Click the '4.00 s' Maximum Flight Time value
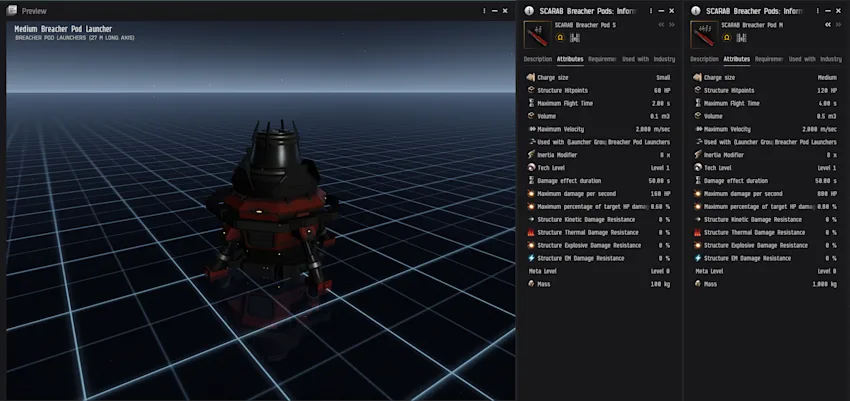This screenshot has width=850, height=401. tap(827, 104)
